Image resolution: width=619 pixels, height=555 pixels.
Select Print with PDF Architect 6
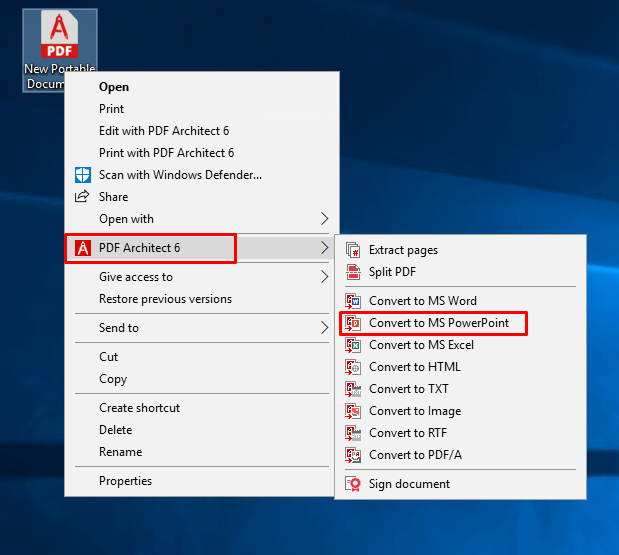coord(201,153)
